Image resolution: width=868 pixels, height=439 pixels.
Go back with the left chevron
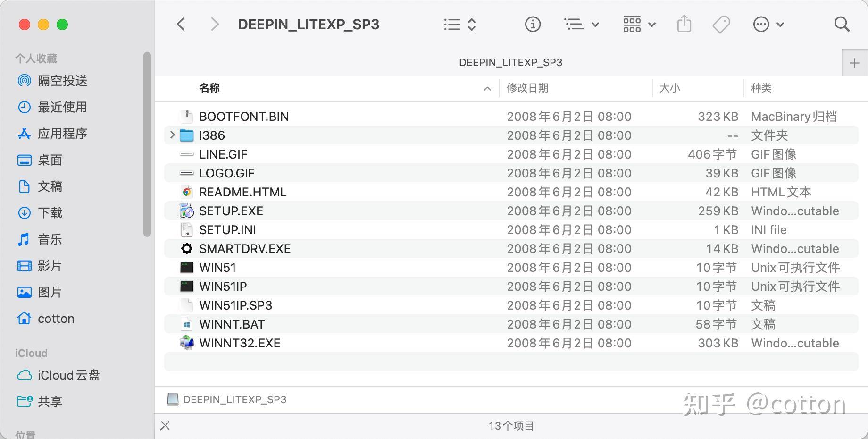181,24
